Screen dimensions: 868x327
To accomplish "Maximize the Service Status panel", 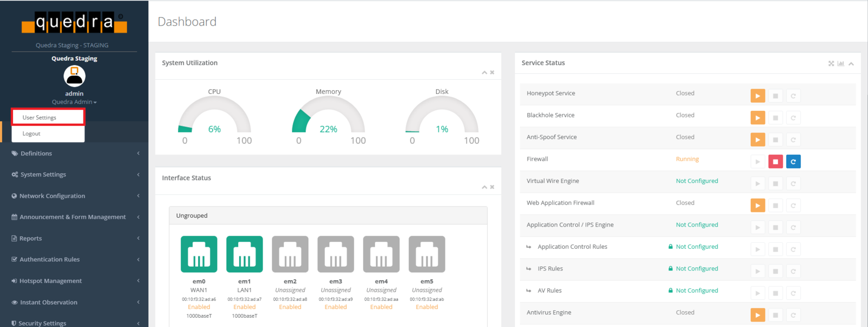I will [831, 64].
